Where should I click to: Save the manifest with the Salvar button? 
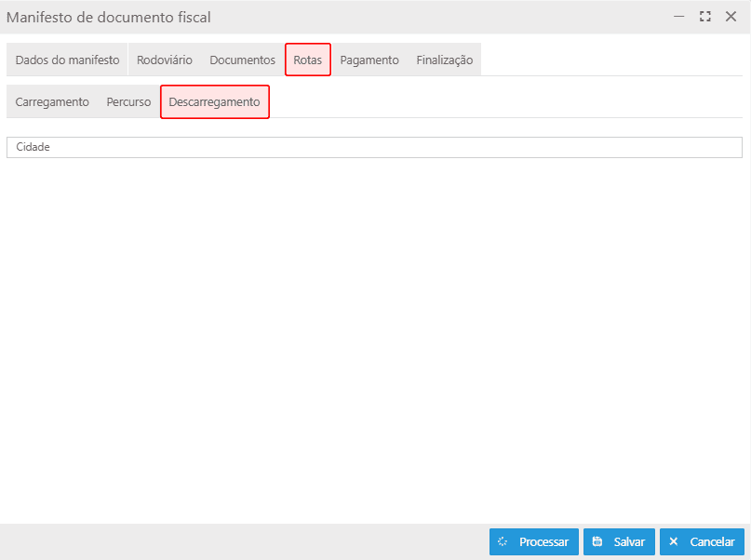[619, 541]
